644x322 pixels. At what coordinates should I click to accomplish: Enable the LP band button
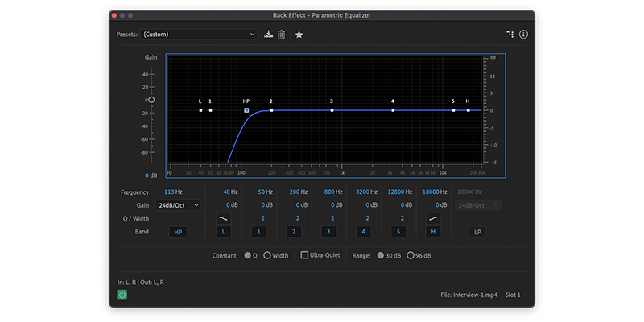(x=477, y=232)
